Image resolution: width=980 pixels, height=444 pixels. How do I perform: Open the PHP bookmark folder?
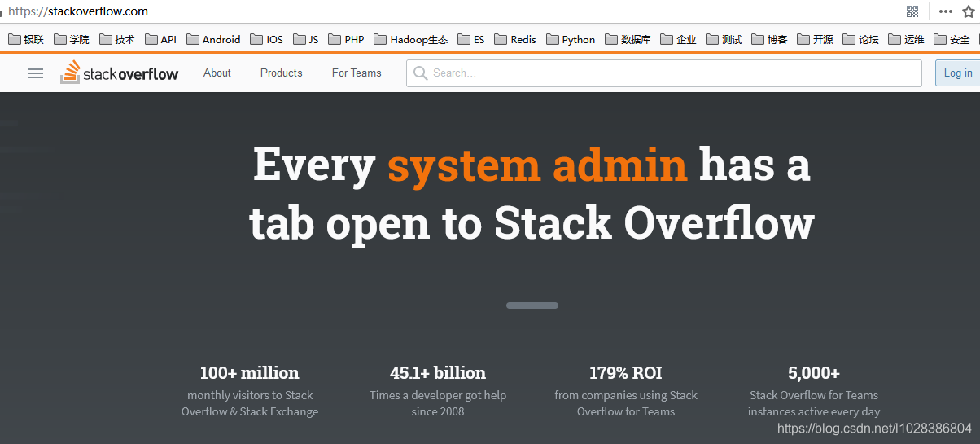tap(347, 39)
